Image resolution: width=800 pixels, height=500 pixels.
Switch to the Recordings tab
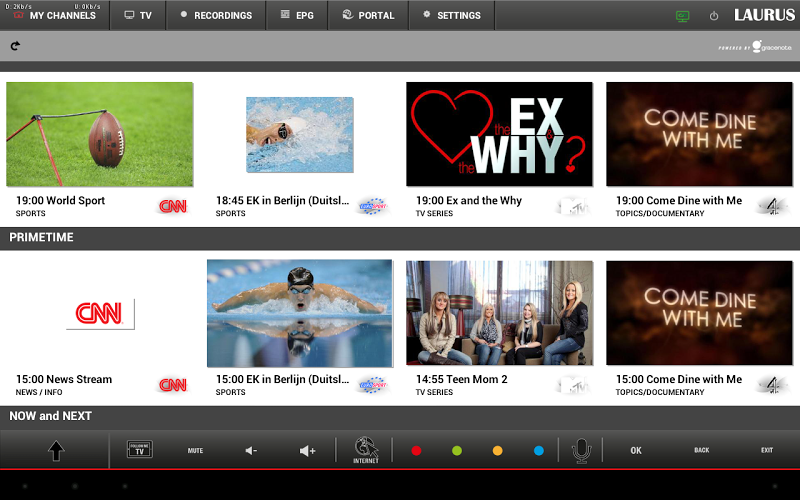[x=215, y=15]
